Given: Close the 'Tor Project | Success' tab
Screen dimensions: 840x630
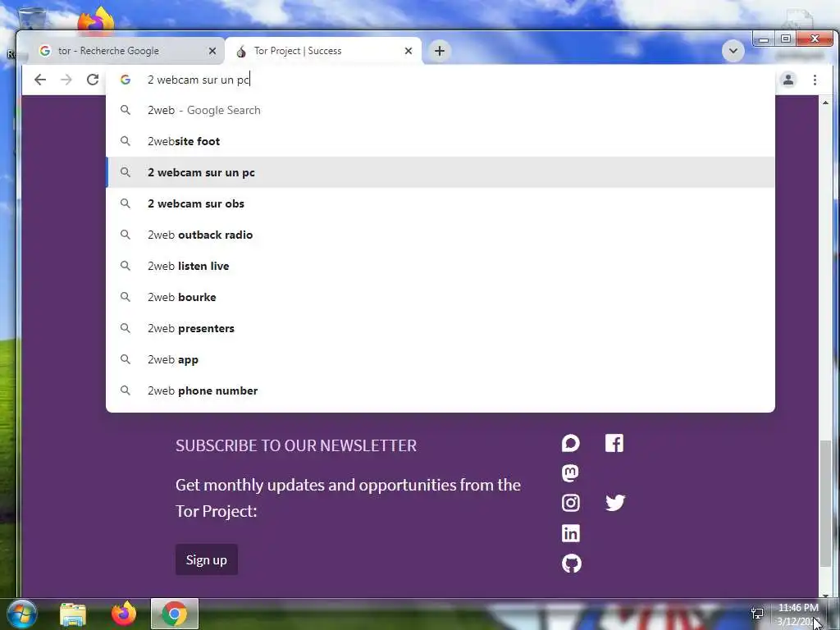Looking at the screenshot, I should pos(409,51).
